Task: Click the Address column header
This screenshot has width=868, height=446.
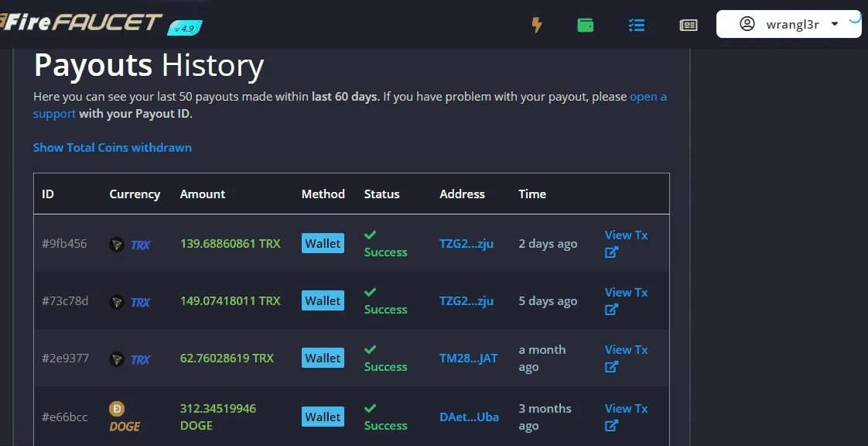Action: 462,194
